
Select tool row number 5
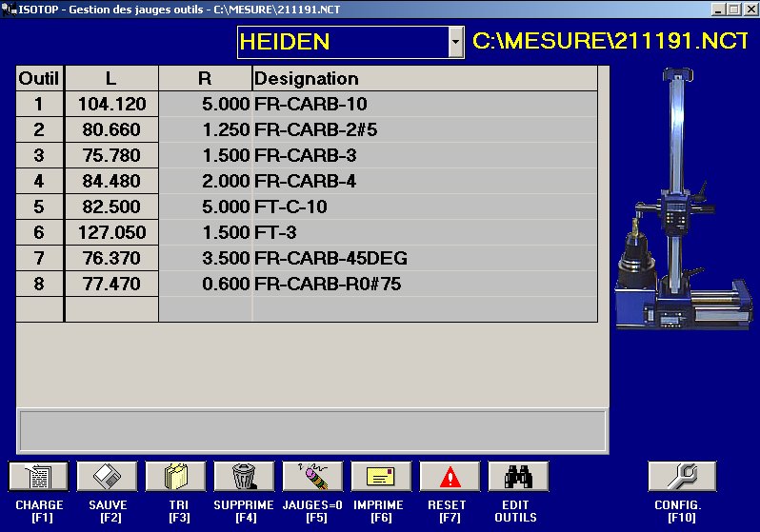point(39,207)
